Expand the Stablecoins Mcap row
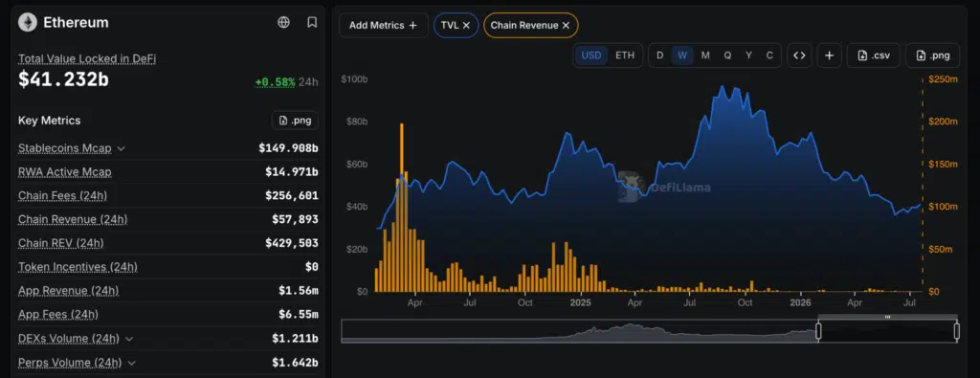980x378 pixels. (122, 148)
